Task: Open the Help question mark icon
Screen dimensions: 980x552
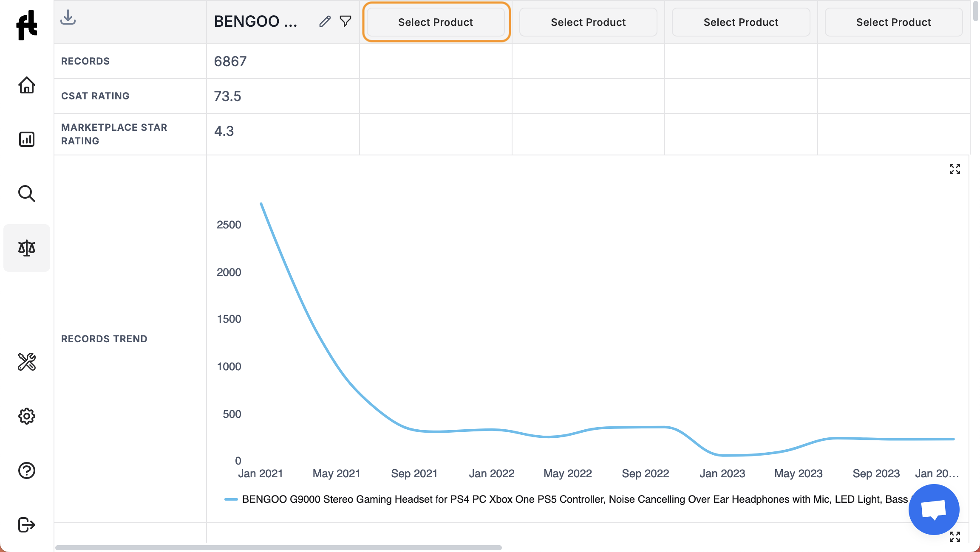Action: tap(27, 470)
